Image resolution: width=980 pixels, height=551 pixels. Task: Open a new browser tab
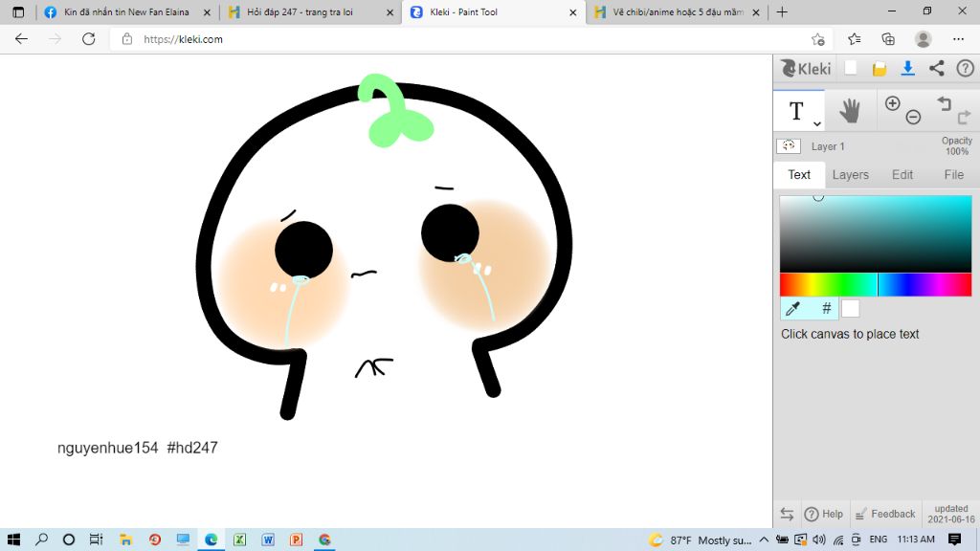pos(782,11)
